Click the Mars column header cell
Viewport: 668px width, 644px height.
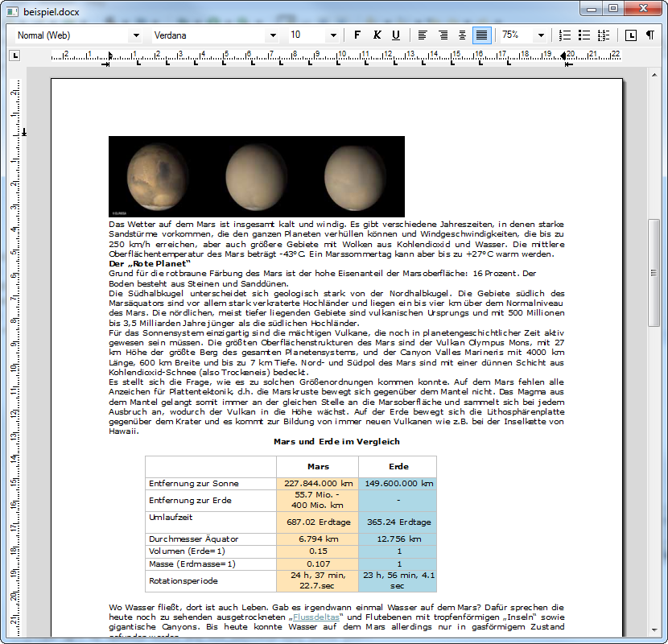point(318,467)
